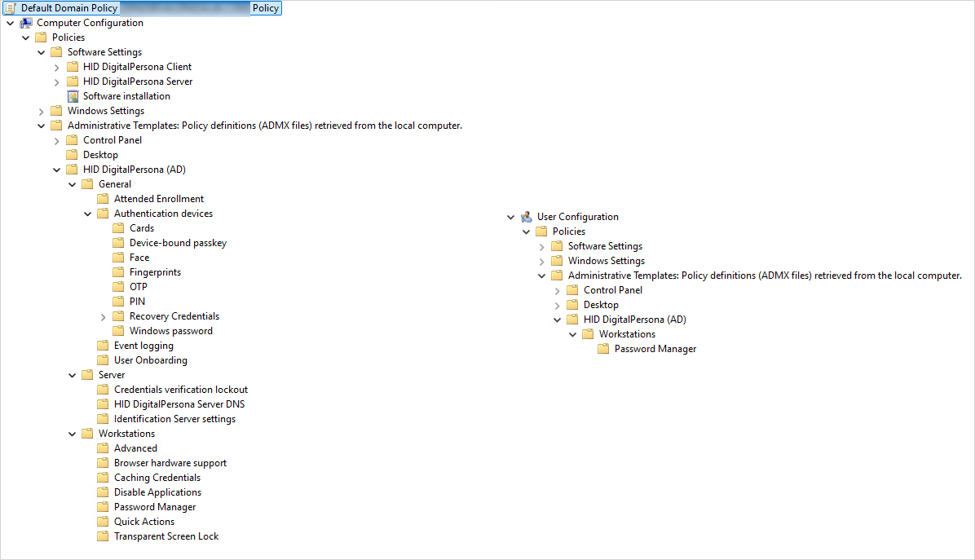This screenshot has height=560, width=975.
Task: Collapse the Server folder node
Action: [72, 375]
